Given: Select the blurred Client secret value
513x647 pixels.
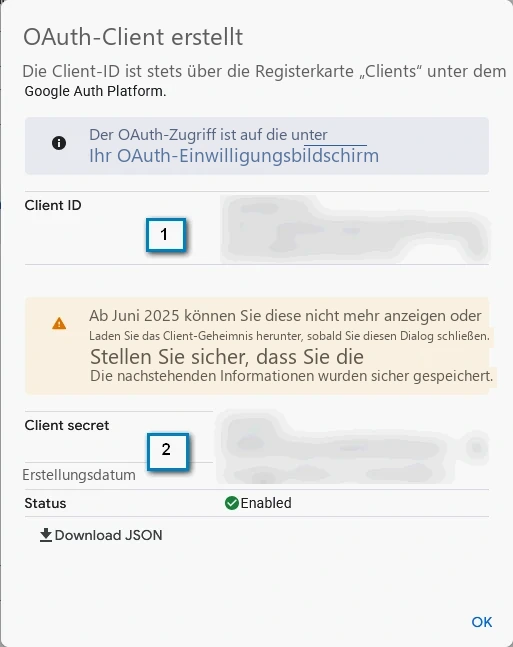Looking at the screenshot, I should 352,448.
